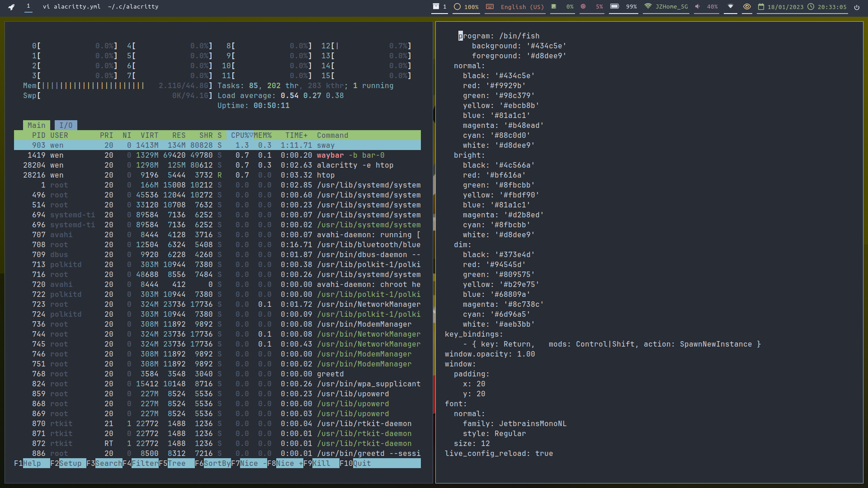Click the speaker volume icon at 40%
Screen dimensions: 868x488
tap(698, 7)
